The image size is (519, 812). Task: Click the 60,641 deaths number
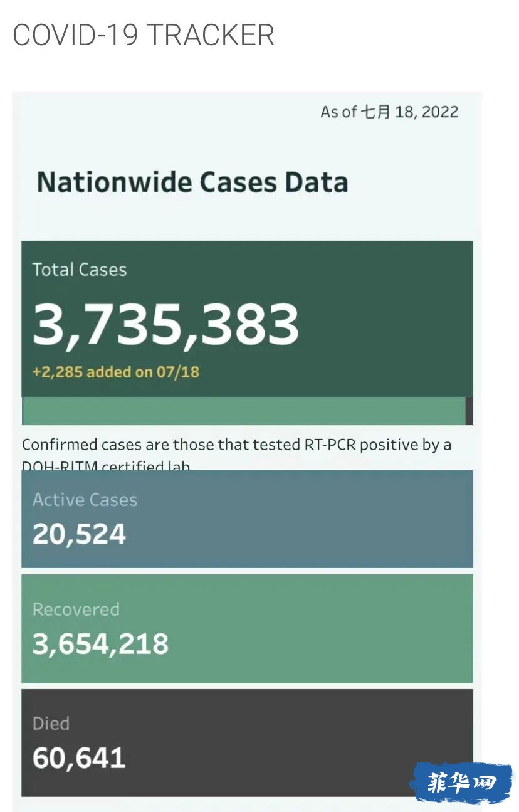tap(79, 758)
